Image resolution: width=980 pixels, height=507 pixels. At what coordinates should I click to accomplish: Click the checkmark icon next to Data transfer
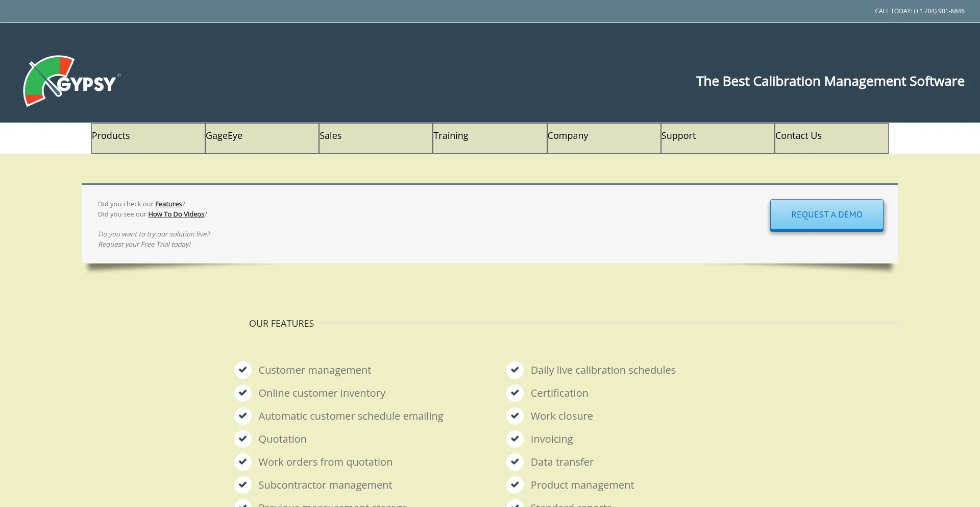[x=515, y=462]
